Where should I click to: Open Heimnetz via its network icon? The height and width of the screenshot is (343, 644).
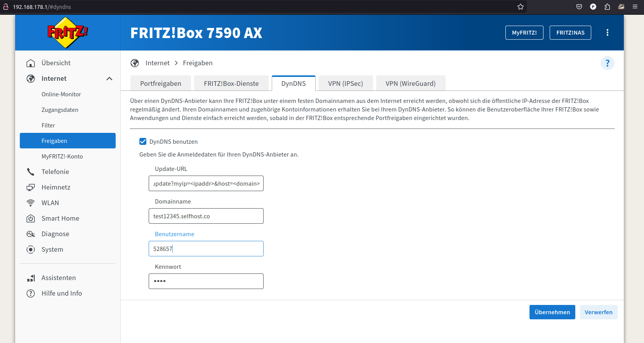coord(31,187)
